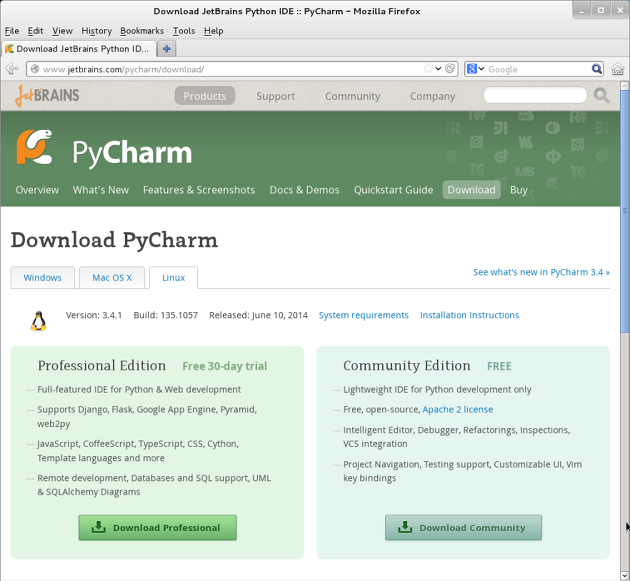Open the Apache 2 license link
Screen dimensions: 630x581
[458, 409]
